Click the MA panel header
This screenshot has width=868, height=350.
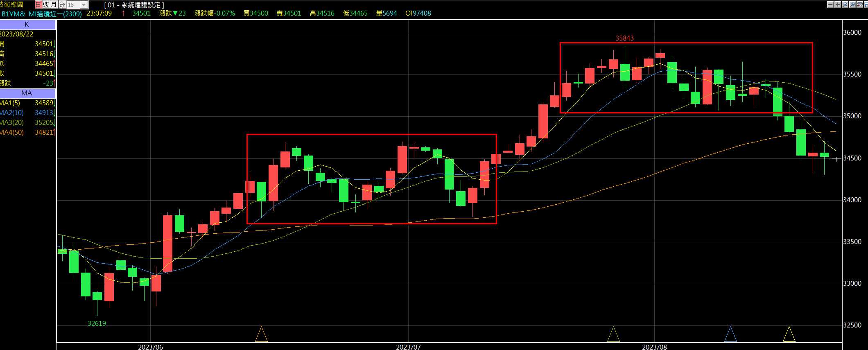pos(27,93)
